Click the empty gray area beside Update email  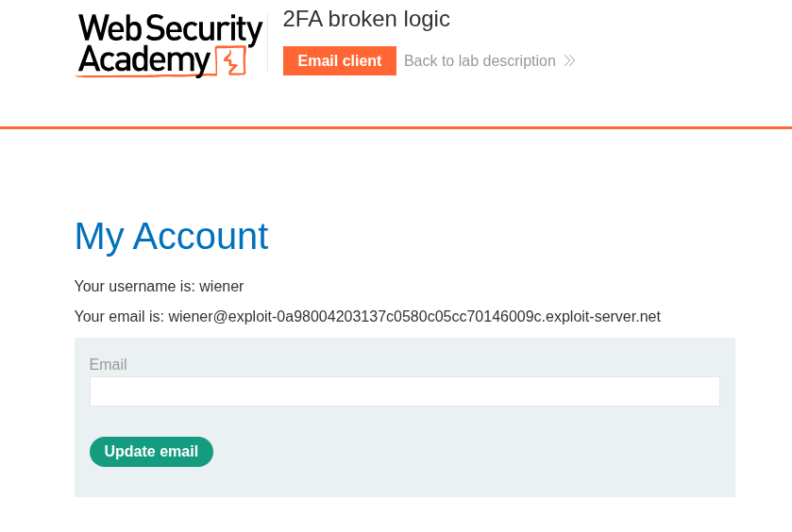pyautogui.click(x=472, y=452)
